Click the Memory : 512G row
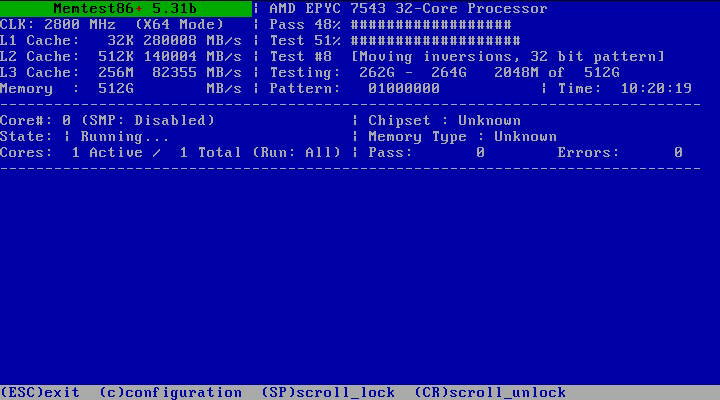This screenshot has width=720, height=400. coord(121,89)
